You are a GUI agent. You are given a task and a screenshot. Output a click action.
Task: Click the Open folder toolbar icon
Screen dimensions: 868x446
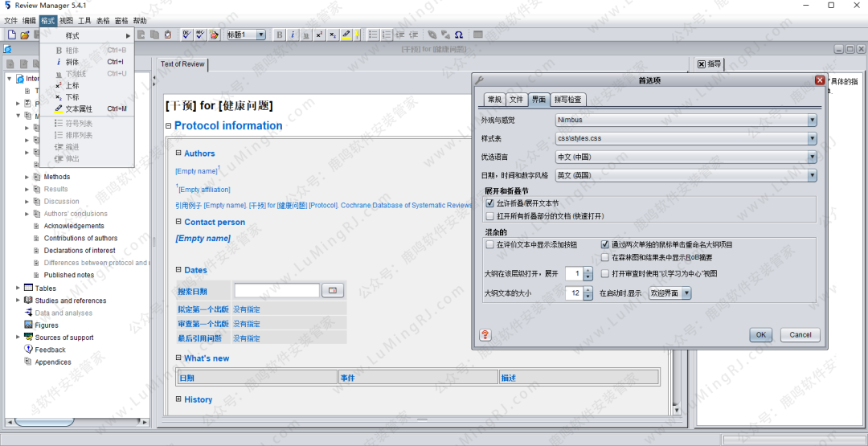pos(25,35)
